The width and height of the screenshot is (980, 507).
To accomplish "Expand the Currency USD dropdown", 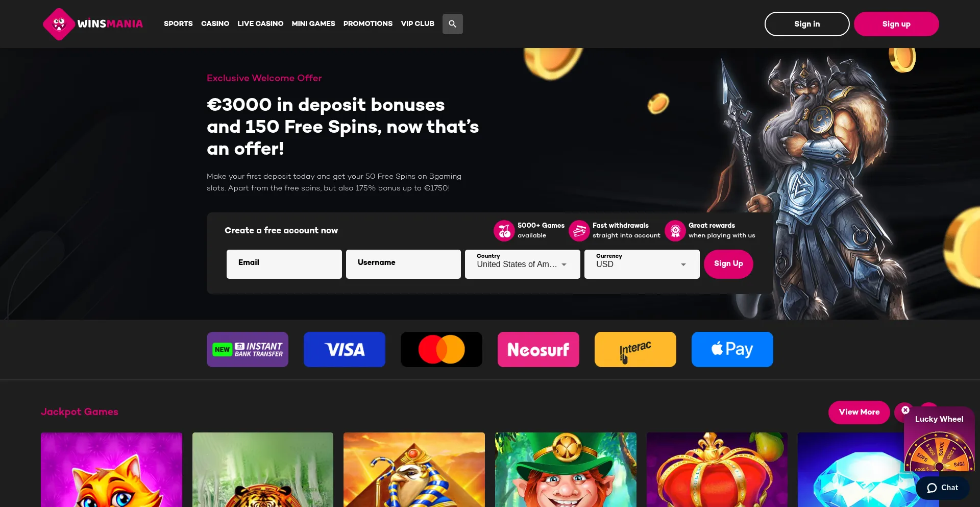I will coord(642,264).
